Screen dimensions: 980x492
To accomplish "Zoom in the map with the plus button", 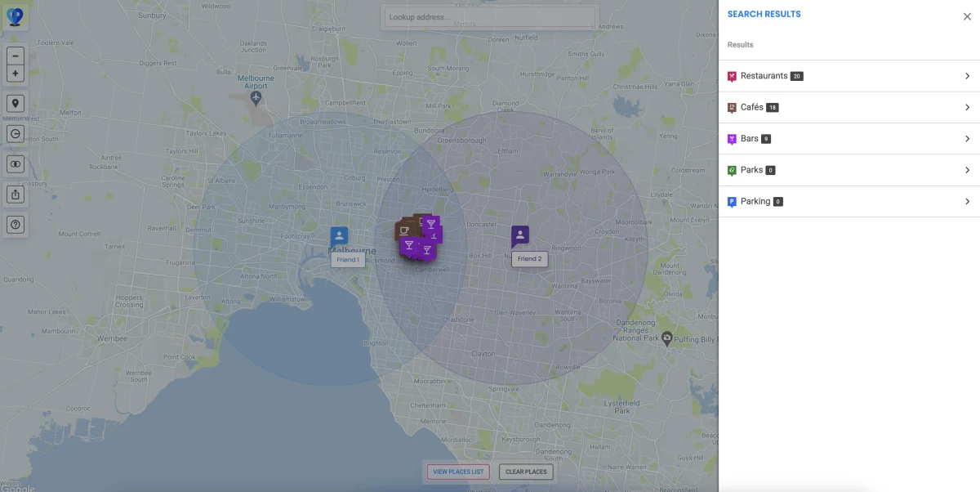I will pyautogui.click(x=16, y=74).
